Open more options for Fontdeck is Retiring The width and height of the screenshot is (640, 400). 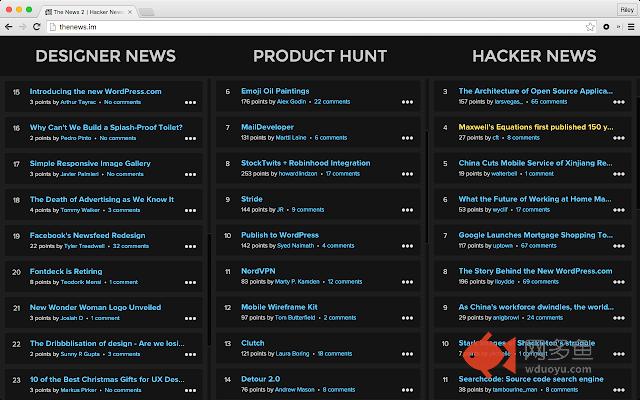coord(190,282)
